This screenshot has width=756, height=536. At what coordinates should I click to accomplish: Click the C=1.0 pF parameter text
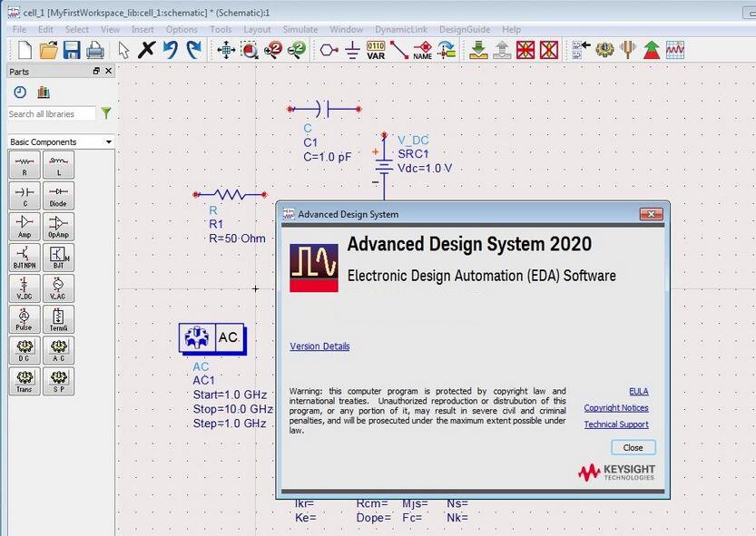328,157
